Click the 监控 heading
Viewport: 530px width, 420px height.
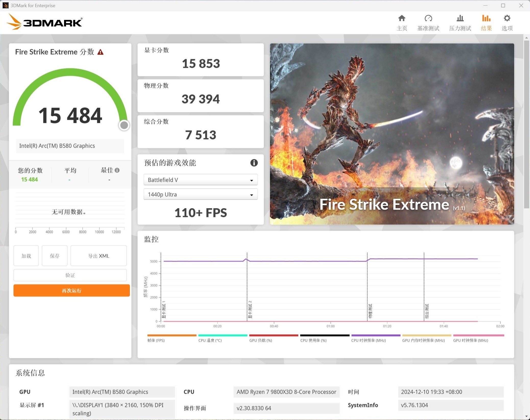pos(151,239)
